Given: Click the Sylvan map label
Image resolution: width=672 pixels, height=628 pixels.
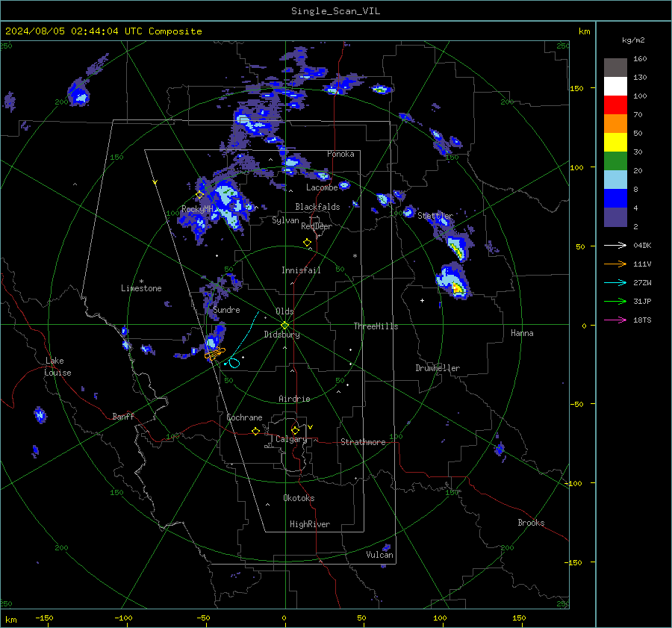Looking at the screenshot, I should [x=285, y=220].
